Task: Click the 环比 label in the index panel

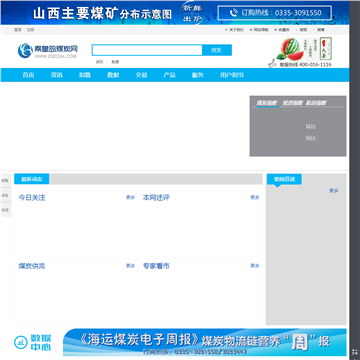Action: tap(311, 127)
